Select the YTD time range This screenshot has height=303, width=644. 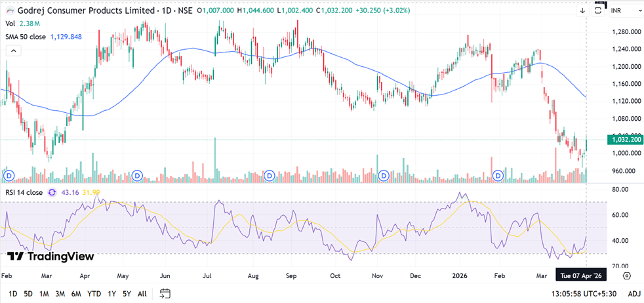(x=94, y=293)
